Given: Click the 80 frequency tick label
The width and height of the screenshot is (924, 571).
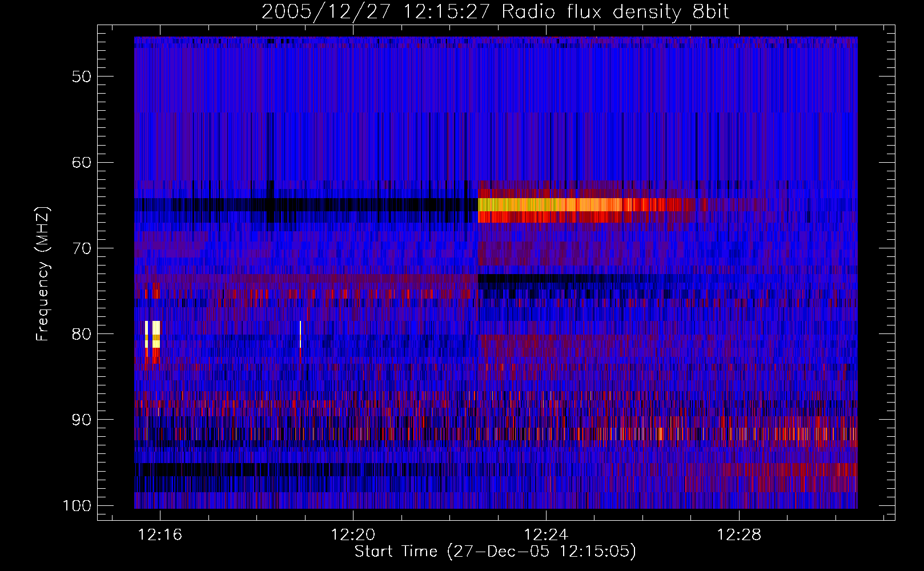Looking at the screenshot, I should 82,334.
